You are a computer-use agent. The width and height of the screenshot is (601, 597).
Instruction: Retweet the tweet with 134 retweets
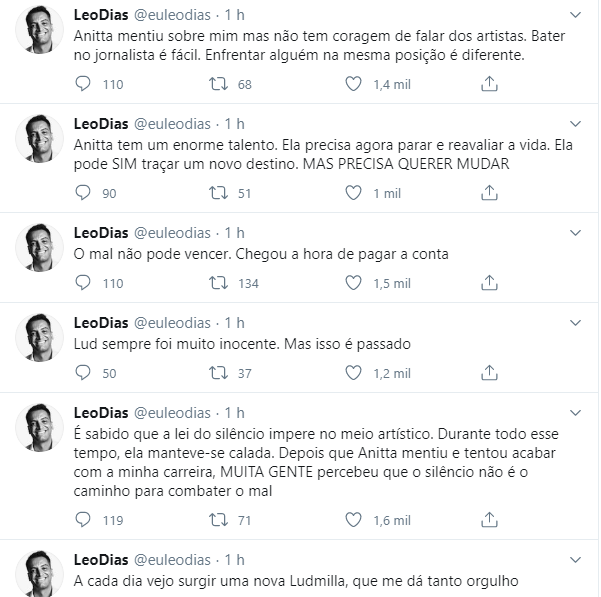click(218, 283)
